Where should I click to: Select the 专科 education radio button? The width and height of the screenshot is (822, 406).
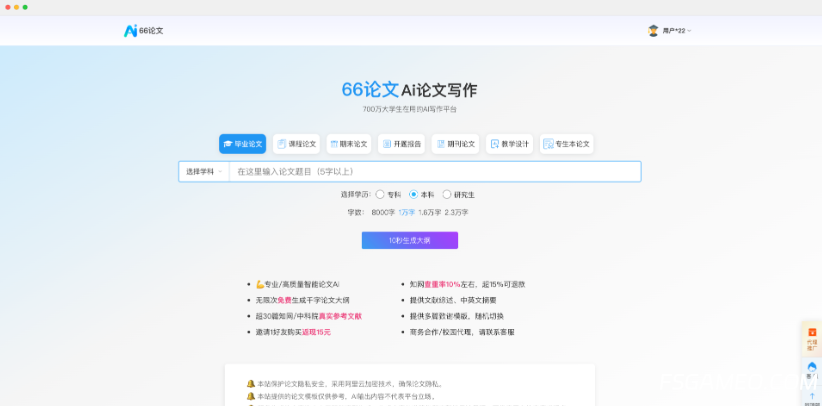coord(380,195)
